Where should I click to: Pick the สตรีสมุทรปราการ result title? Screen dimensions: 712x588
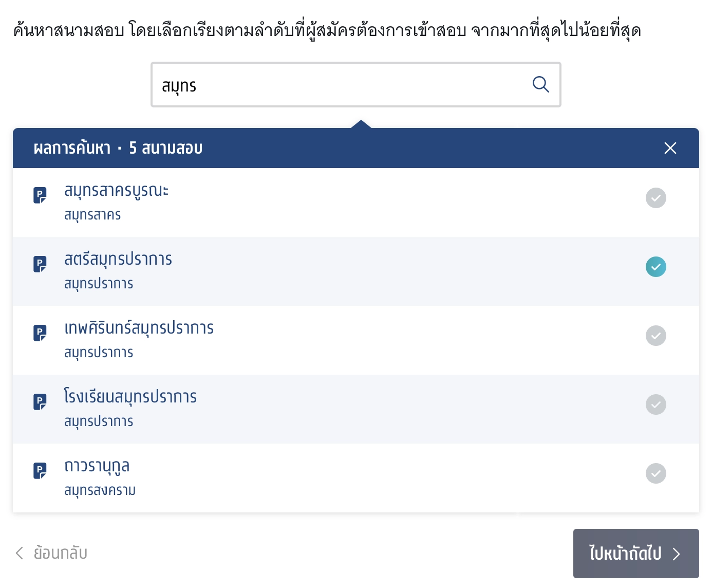(x=118, y=260)
